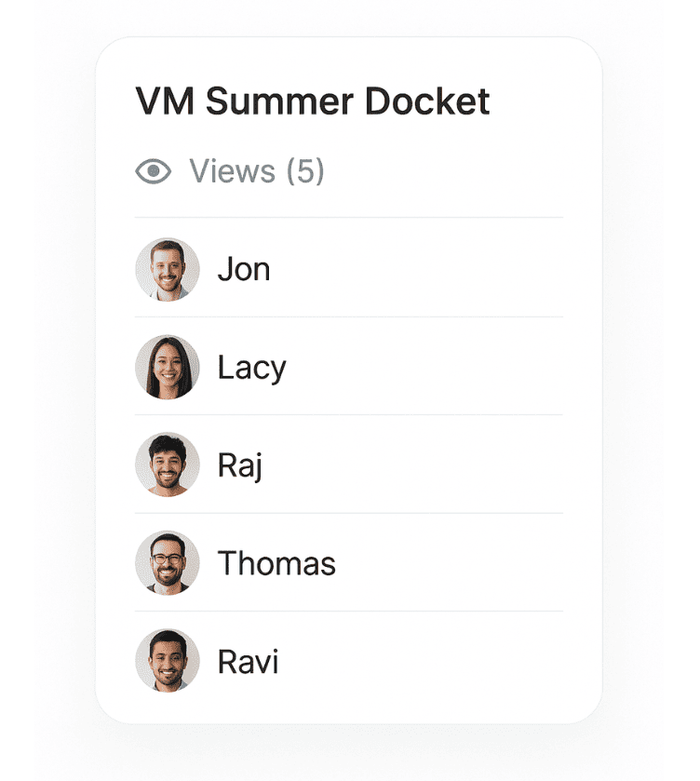Image resolution: width=700 pixels, height=781 pixels.
Task: Click Lacy's avatar picture
Action: click(x=168, y=367)
